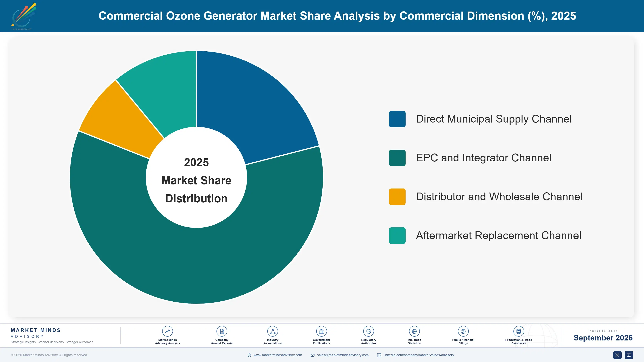Open www.marketmindsadvisory.com link
Screen dimensions: 644x362
[x=278, y=355]
